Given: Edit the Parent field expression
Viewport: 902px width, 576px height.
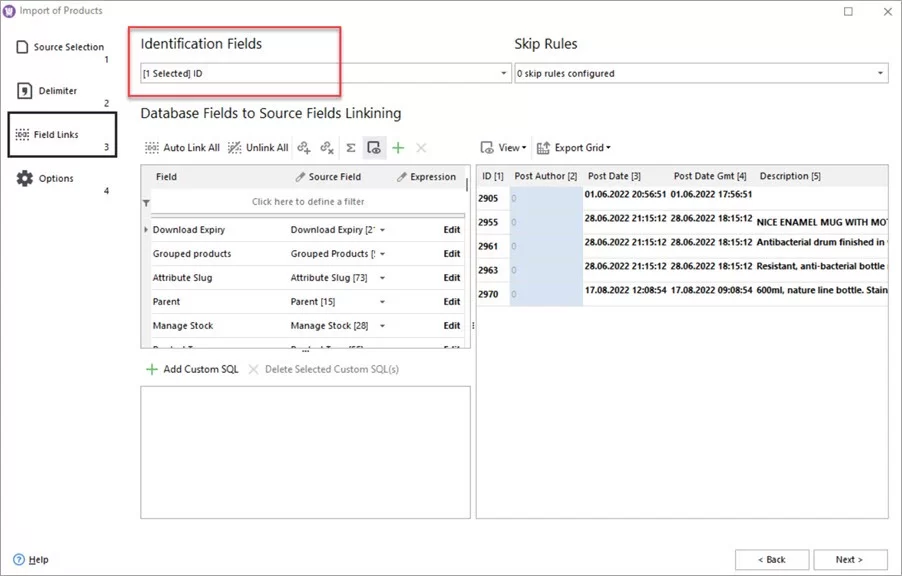Looking at the screenshot, I should click(451, 301).
